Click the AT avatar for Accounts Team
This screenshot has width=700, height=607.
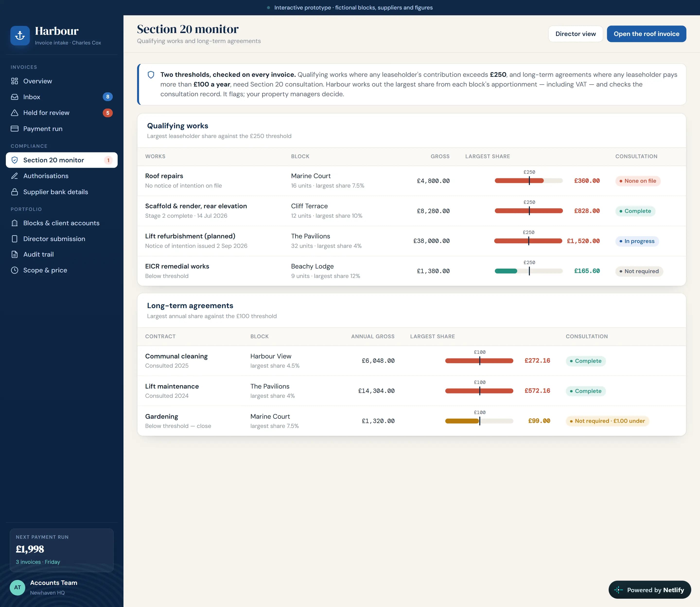point(17,587)
